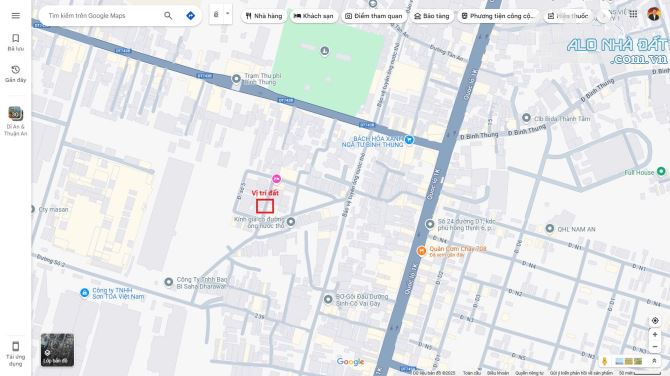Expand the print options dropdown arrow
Screen dimensions: 670x376
point(227,14)
